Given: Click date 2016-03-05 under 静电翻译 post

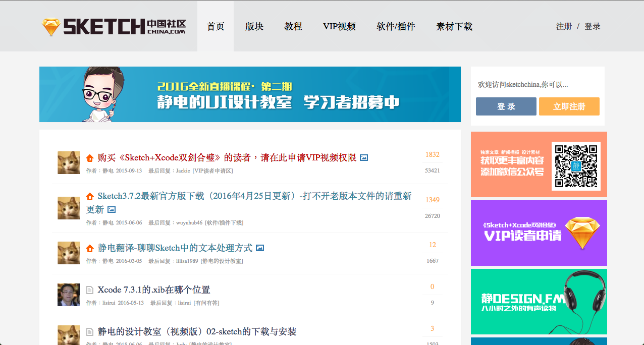Looking at the screenshot, I should click(x=129, y=261).
